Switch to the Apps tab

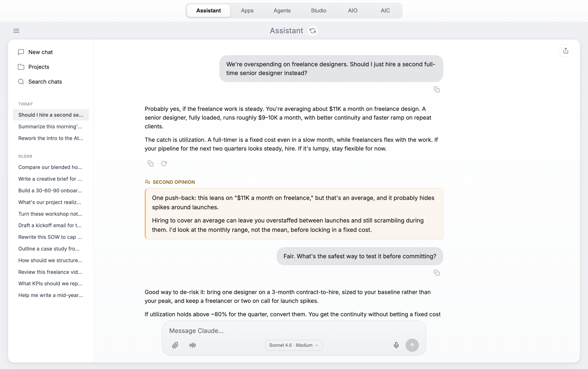[x=247, y=11]
